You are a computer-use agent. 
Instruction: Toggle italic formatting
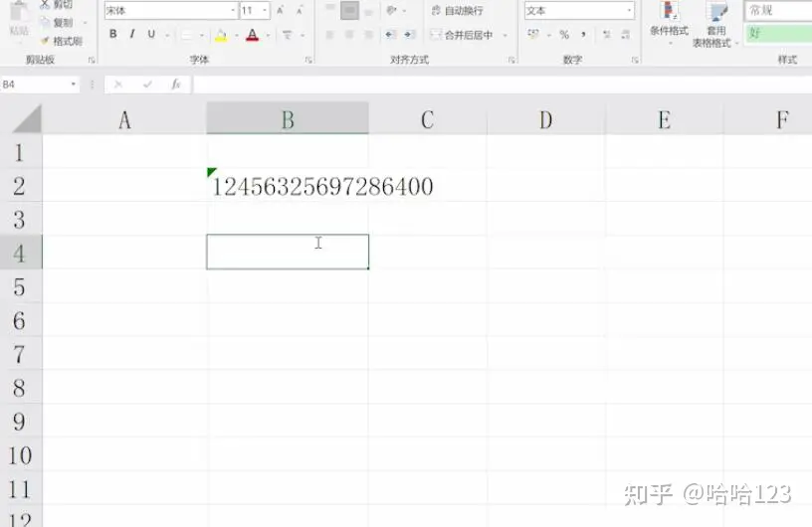[x=132, y=34]
